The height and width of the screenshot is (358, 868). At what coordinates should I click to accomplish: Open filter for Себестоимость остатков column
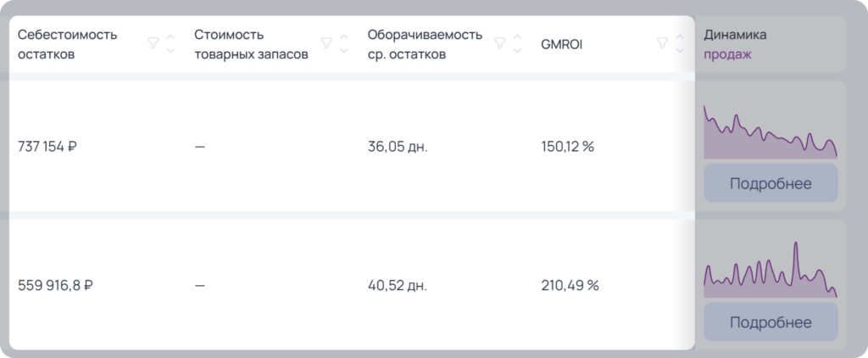pos(153,43)
